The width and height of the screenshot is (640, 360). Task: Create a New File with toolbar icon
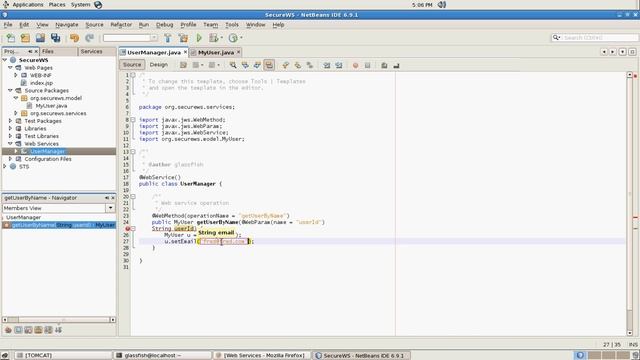pyautogui.click(x=11, y=38)
